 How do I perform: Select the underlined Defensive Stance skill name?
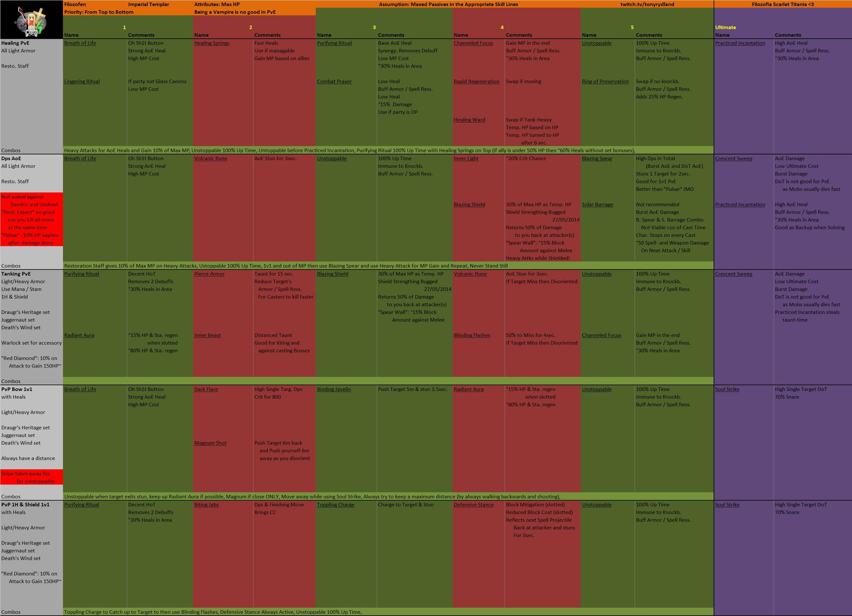474,505
